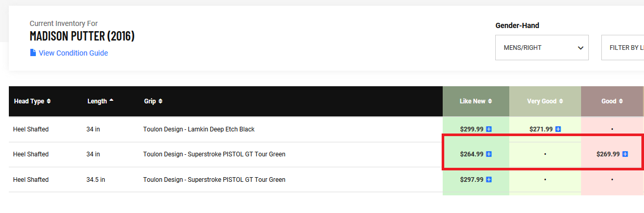
Task: Click the 34.5 in Heel Shafted row
Action: 96,180
